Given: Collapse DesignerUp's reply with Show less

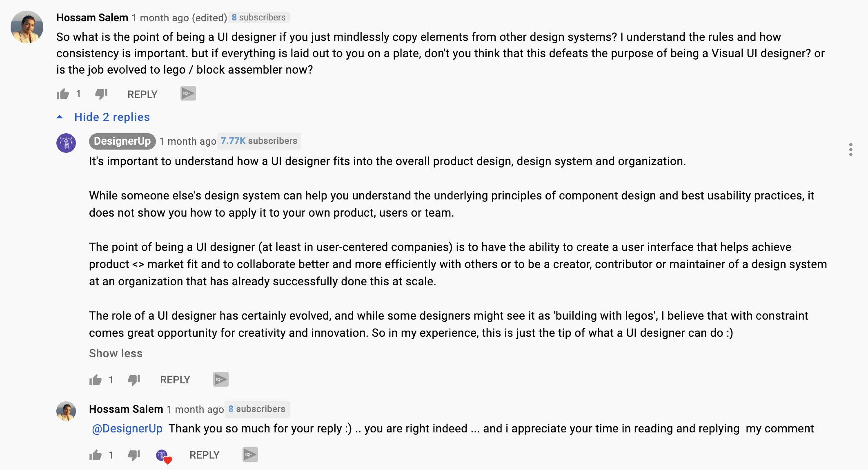Looking at the screenshot, I should tap(116, 353).
